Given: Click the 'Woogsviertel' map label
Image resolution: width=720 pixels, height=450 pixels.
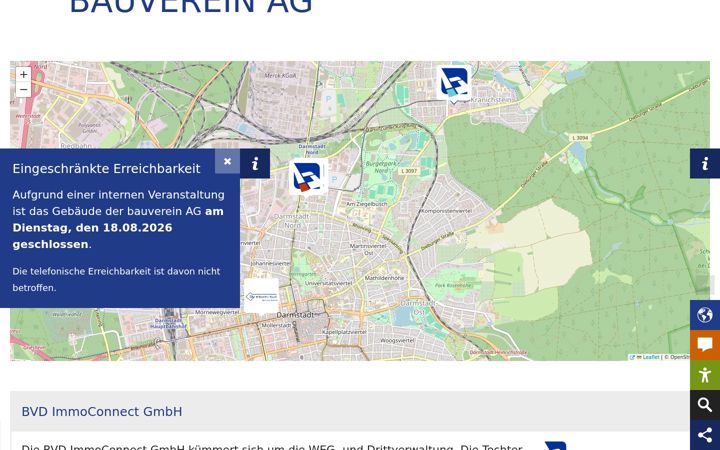Looking at the screenshot, I should click(397, 340).
